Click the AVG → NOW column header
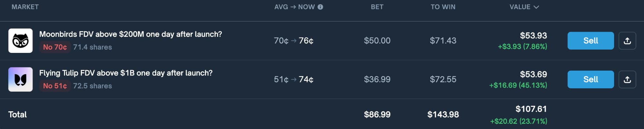This screenshot has width=644, height=129. [x=294, y=7]
